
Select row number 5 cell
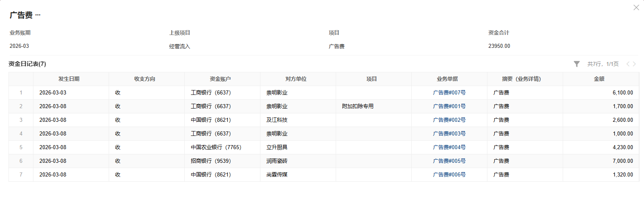pos(21,147)
